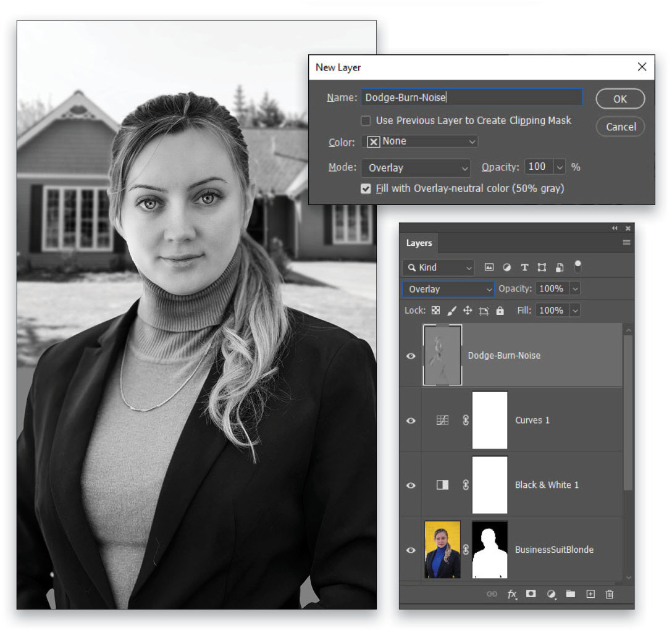Click OK in the New Layer dialog
The height and width of the screenshot is (633, 672).
pos(620,98)
